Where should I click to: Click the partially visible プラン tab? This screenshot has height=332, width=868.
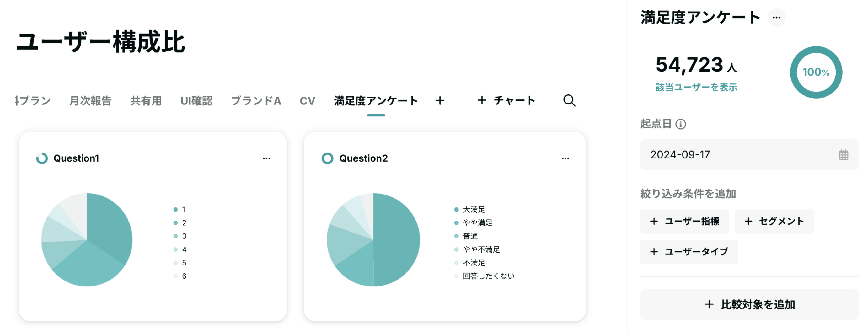(33, 100)
